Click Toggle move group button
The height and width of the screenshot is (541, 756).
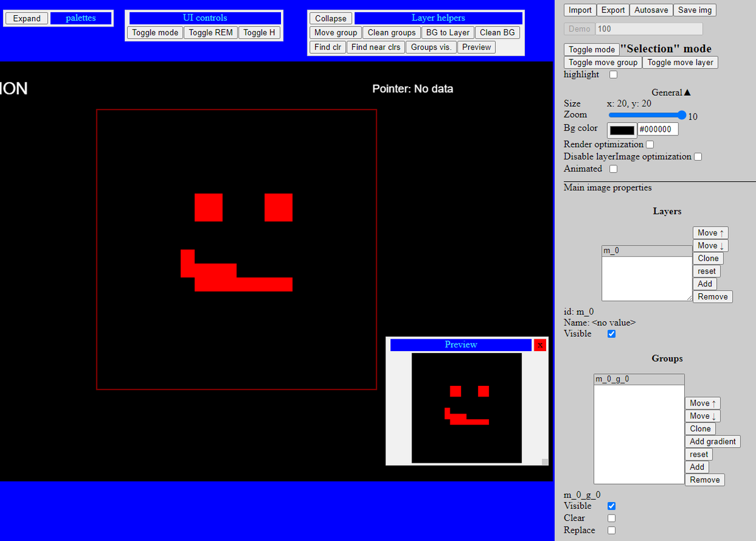(x=603, y=62)
